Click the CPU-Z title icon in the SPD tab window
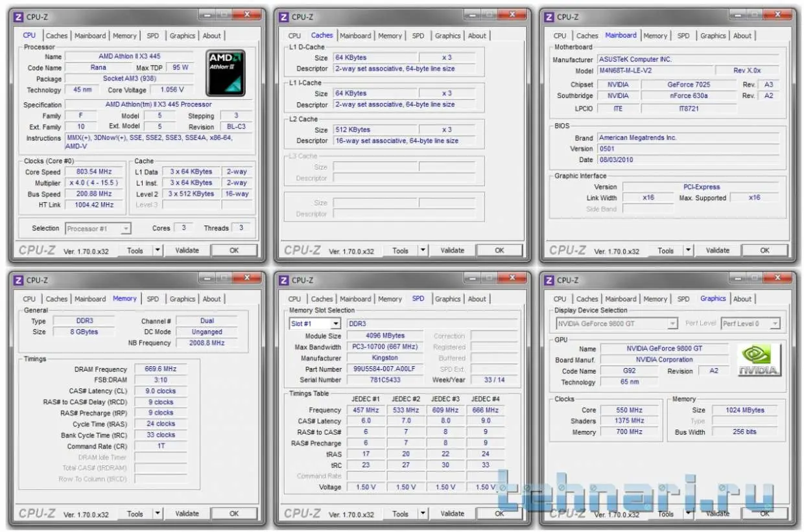This screenshot has width=804, height=532. pyautogui.click(x=283, y=281)
